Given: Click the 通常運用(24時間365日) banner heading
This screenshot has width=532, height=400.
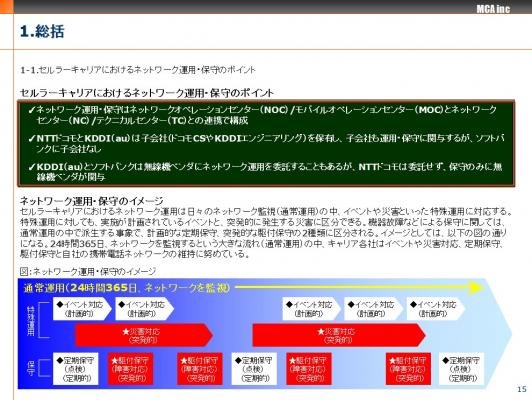Looking at the screenshot, I should click(127, 288).
